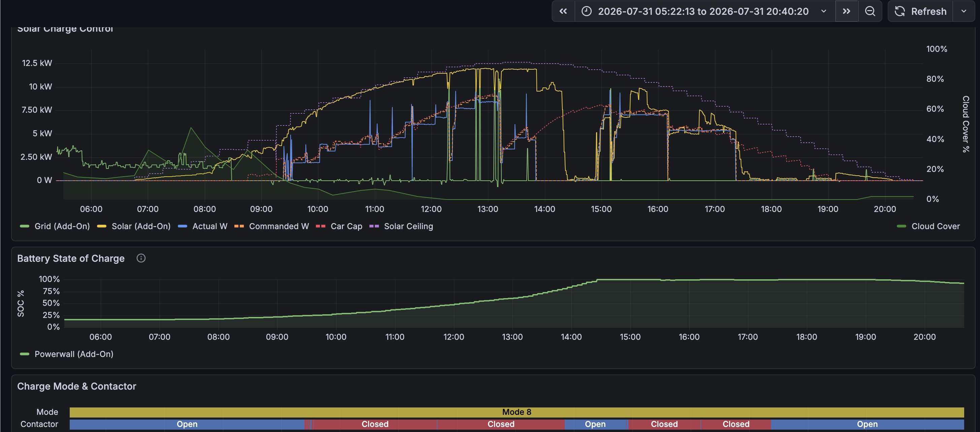Click the clock icon in time picker

(x=587, y=11)
